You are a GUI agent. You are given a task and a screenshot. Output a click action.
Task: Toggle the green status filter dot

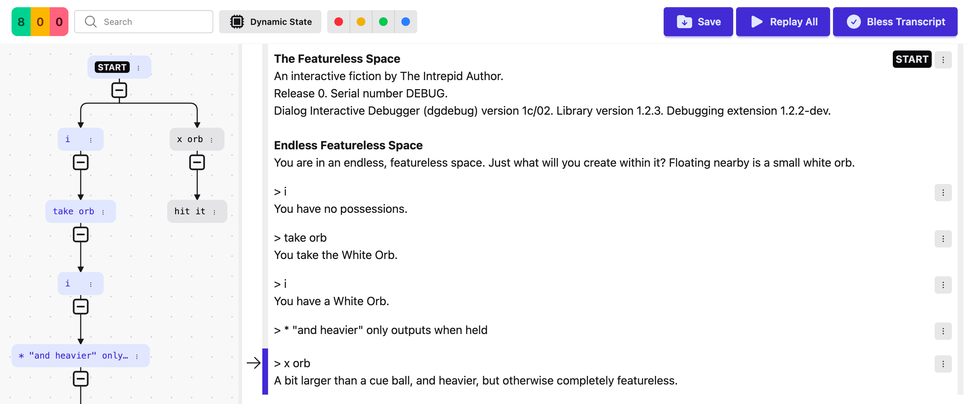(x=383, y=22)
